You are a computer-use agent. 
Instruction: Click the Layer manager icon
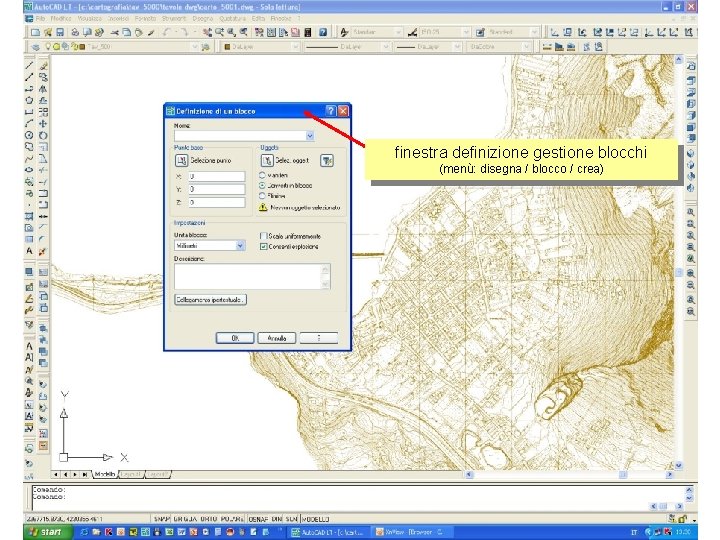click(35, 47)
